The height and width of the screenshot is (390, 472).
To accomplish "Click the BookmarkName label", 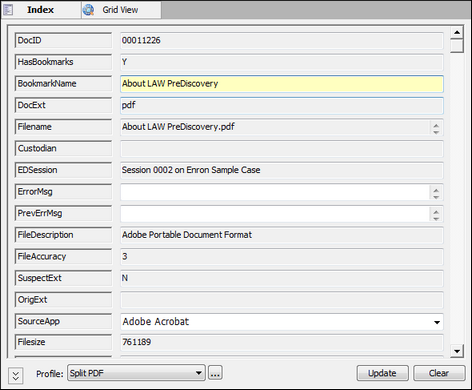I will click(63, 84).
